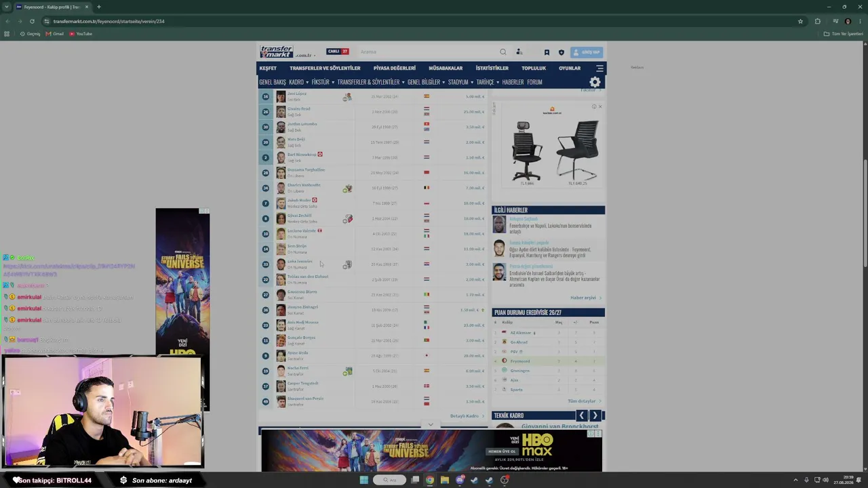
Task: Close the office chair advertisement
Action: [600, 106]
